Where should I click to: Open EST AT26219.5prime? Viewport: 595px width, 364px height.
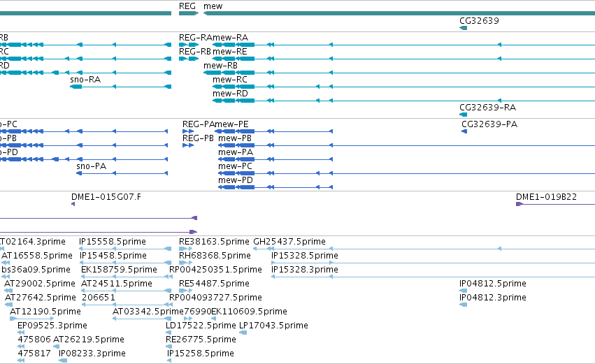point(88,340)
